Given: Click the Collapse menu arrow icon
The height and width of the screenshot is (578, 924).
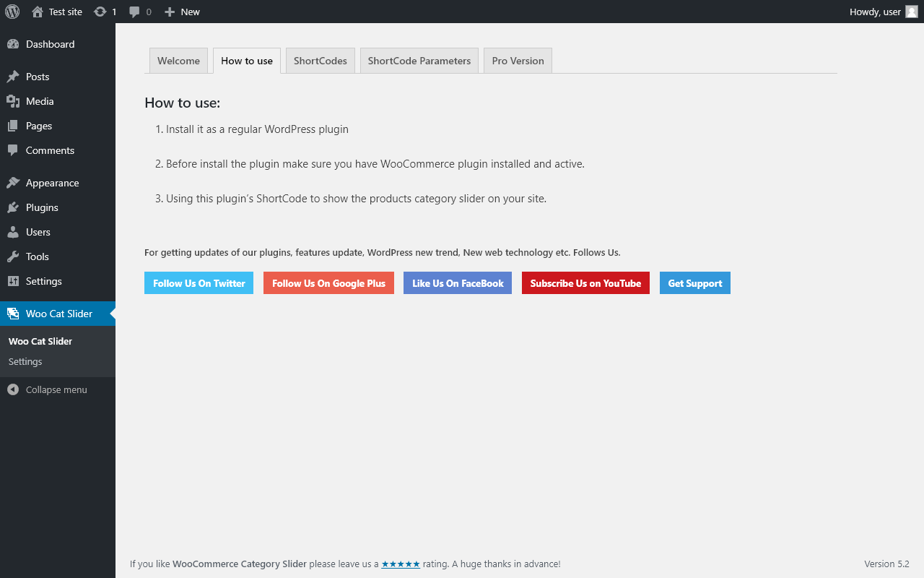Looking at the screenshot, I should (13, 389).
